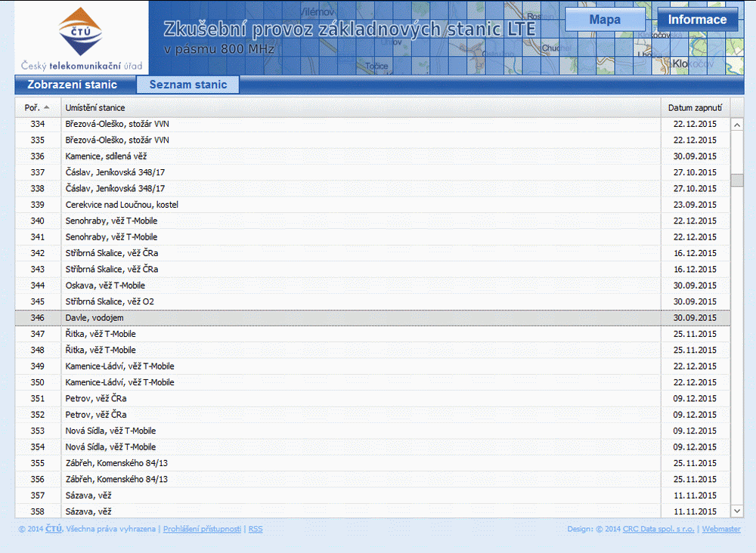
Task: Select row 348 Řitka, věž T-Mobile
Action: 373,351
